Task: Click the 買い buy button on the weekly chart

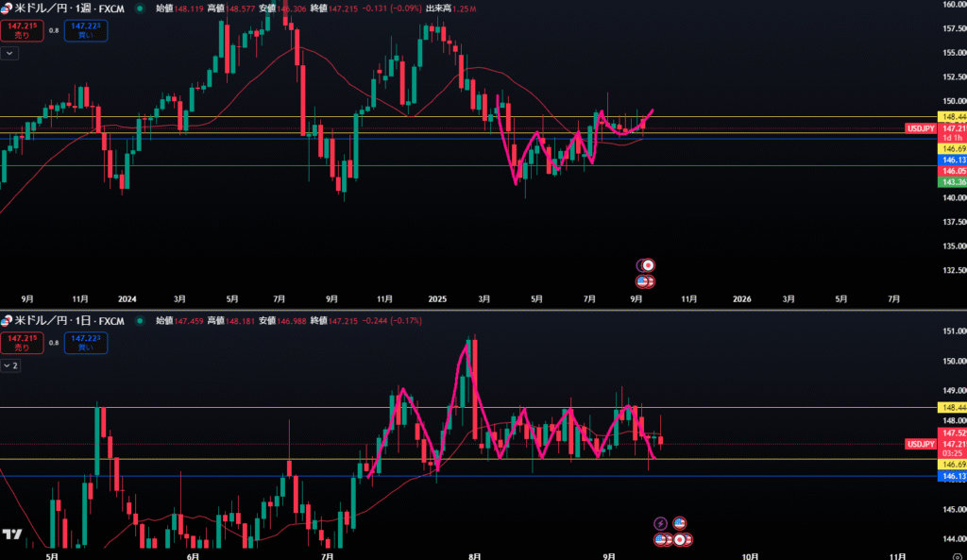Action: [x=86, y=31]
